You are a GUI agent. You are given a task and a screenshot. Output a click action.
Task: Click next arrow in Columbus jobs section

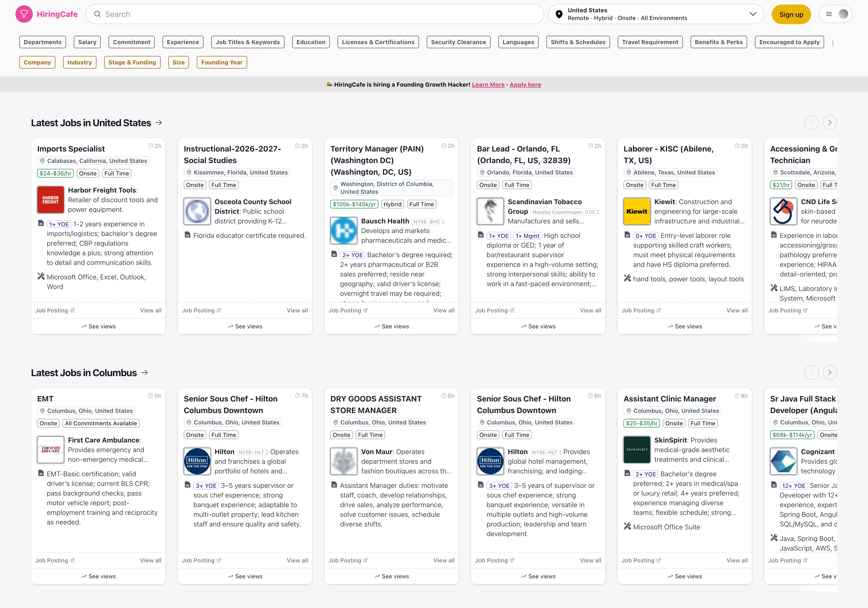coord(829,373)
